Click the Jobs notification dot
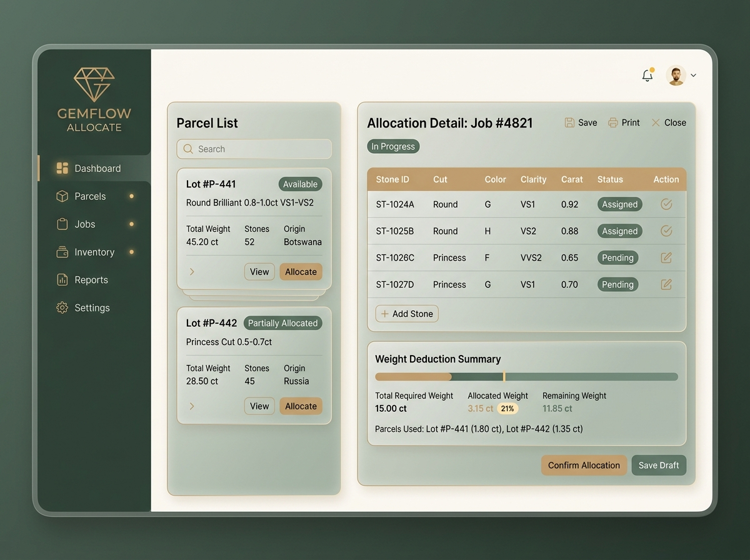Screen dimensions: 750x560 (x=131, y=224)
